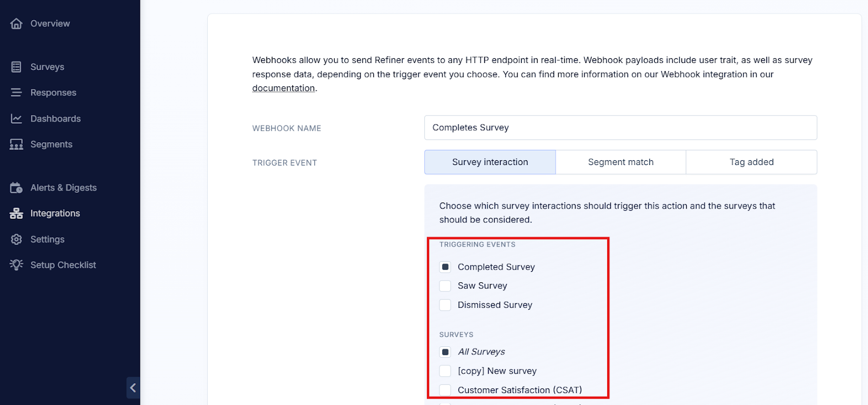Open Dashboards using the chart icon
The image size is (868, 405).
pyautogui.click(x=16, y=119)
